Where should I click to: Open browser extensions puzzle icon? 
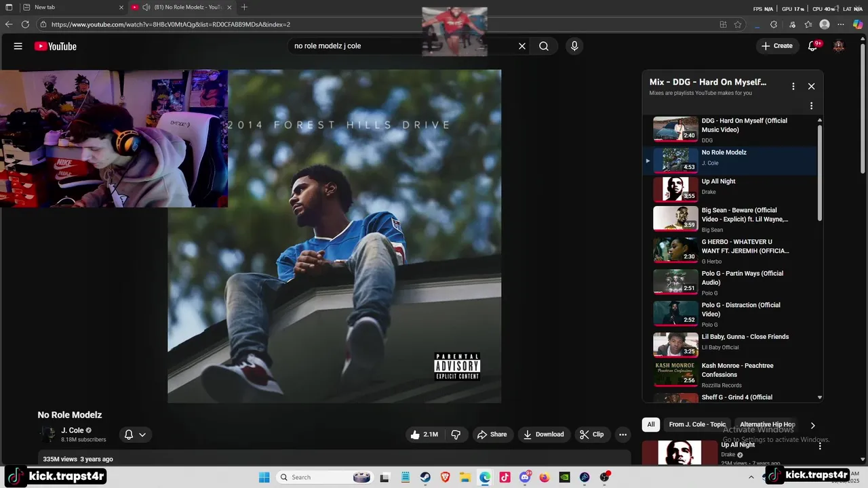(774, 24)
